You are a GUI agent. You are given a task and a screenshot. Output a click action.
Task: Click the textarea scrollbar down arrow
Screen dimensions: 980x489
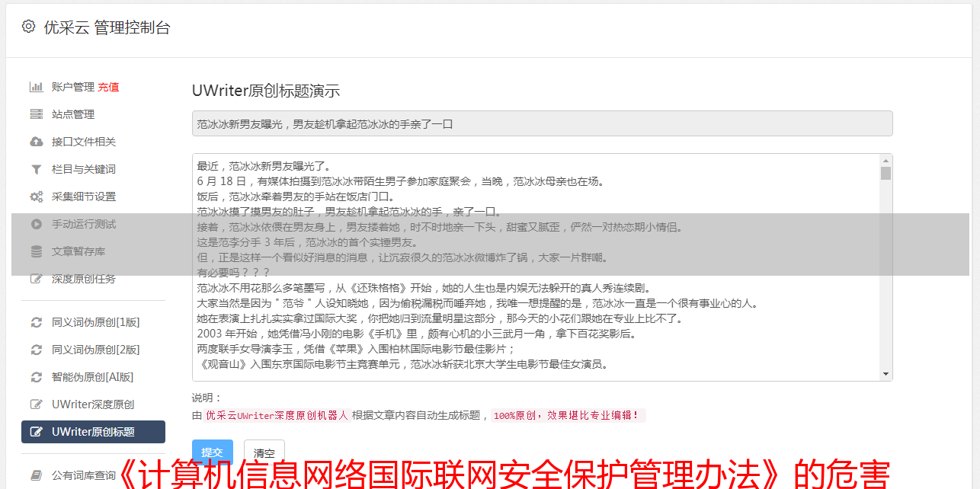point(886,374)
